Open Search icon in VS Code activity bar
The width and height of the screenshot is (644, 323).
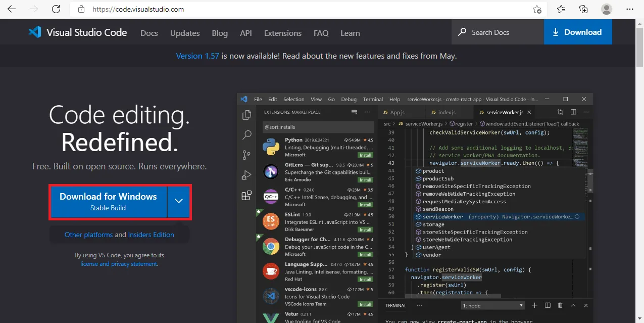point(246,135)
